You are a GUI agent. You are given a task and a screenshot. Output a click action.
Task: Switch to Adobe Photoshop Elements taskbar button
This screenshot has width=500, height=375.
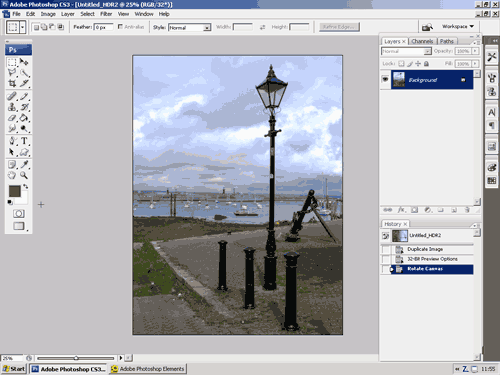click(x=148, y=369)
